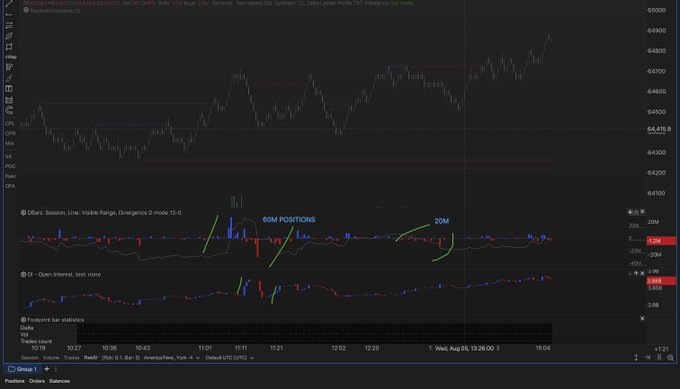The width and height of the screenshot is (680, 389).
Task: Close the DBars indicator panel
Action: 642,211
